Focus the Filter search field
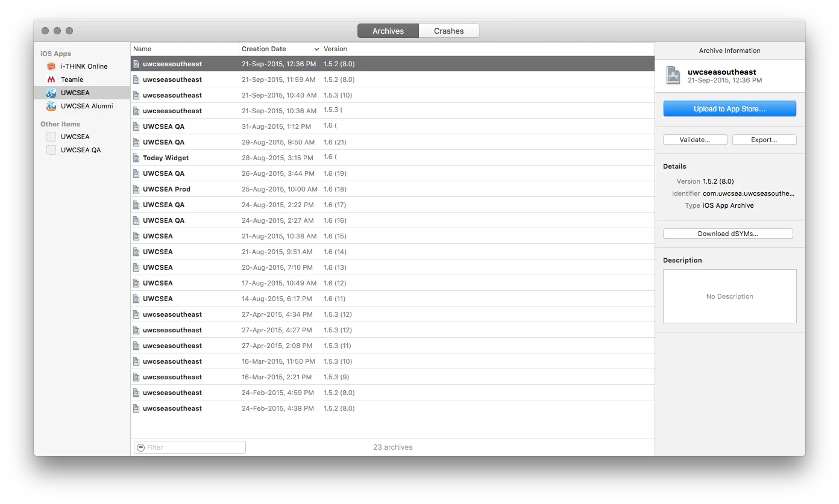The height and width of the screenshot is (504, 839). tap(190, 447)
